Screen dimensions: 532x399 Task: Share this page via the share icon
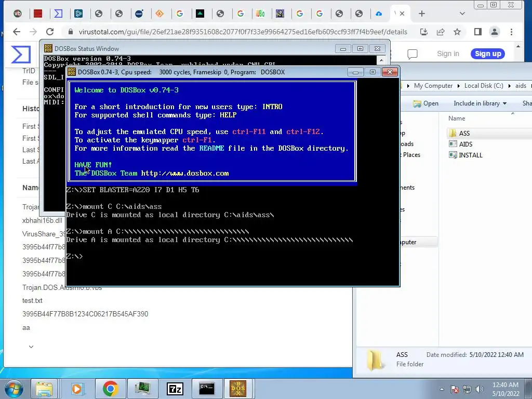(x=441, y=32)
